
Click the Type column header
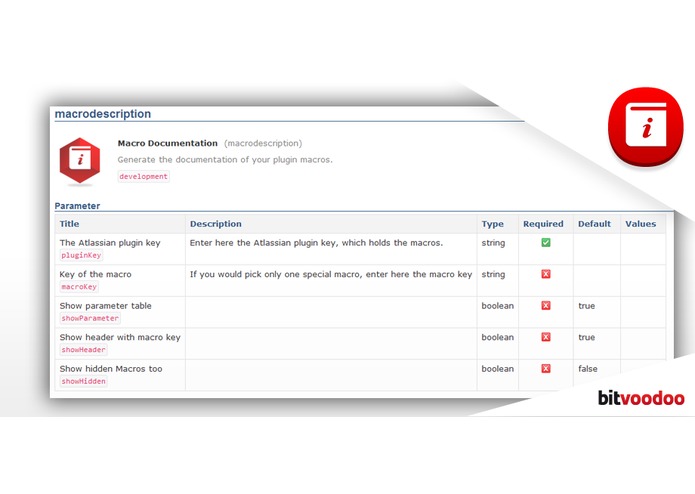(x=492, y=224)
